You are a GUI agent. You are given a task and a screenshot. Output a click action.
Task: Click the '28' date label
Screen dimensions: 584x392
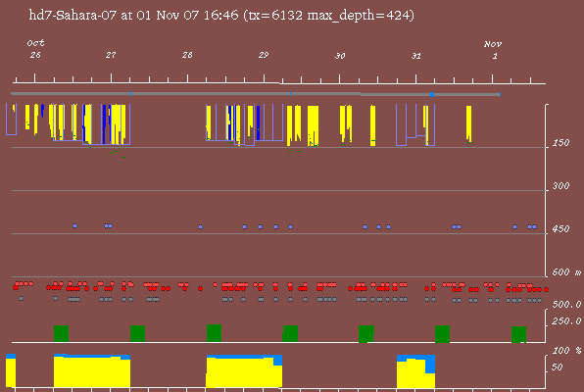coord(187,55)
